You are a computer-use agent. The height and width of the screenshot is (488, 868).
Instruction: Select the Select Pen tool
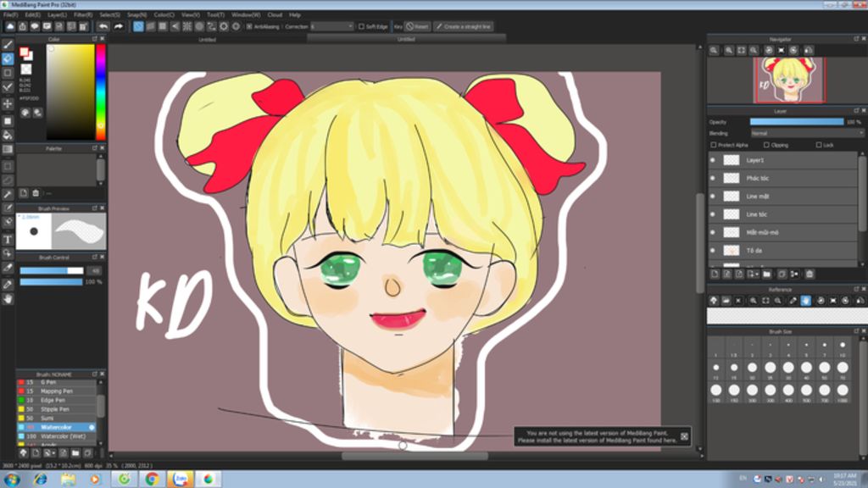tap(8, 208)
